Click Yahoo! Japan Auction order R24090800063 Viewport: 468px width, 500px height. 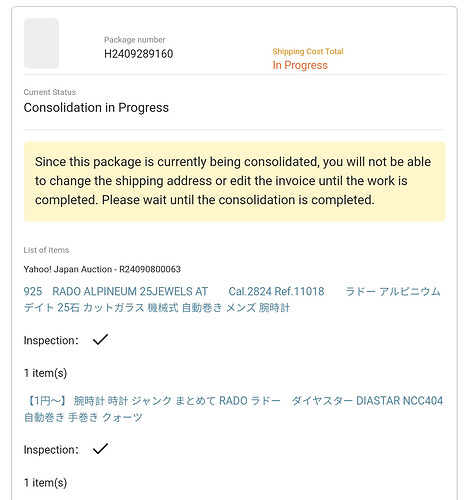102,269
